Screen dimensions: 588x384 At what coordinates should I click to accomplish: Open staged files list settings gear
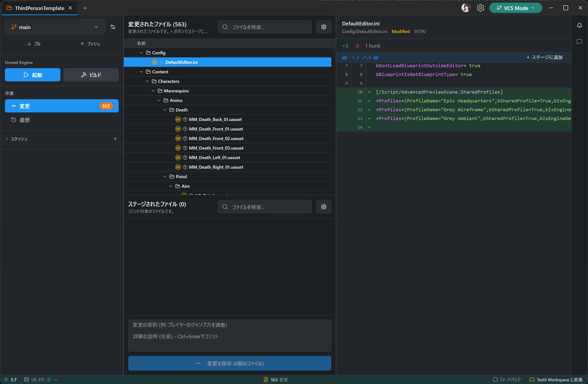[323, 207]
